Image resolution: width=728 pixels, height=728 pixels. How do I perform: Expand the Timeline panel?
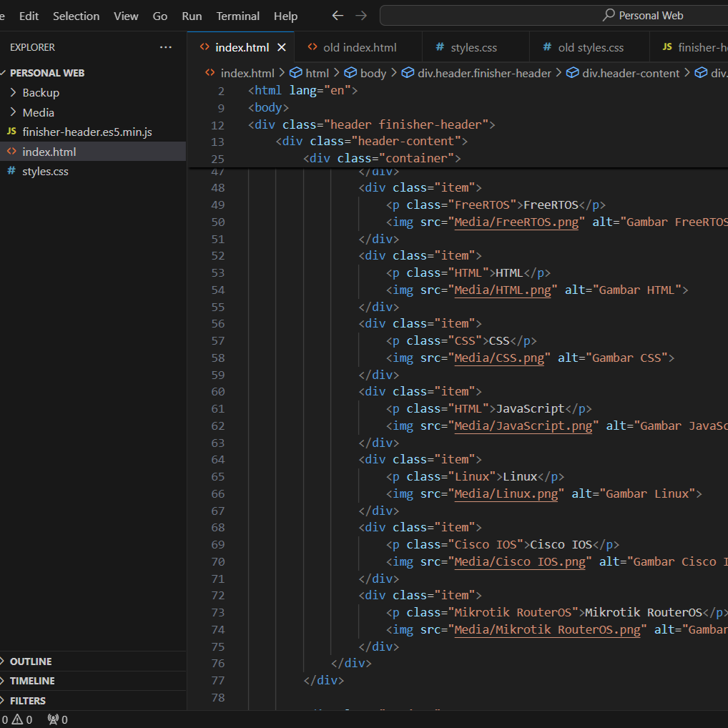click(32, 681)
